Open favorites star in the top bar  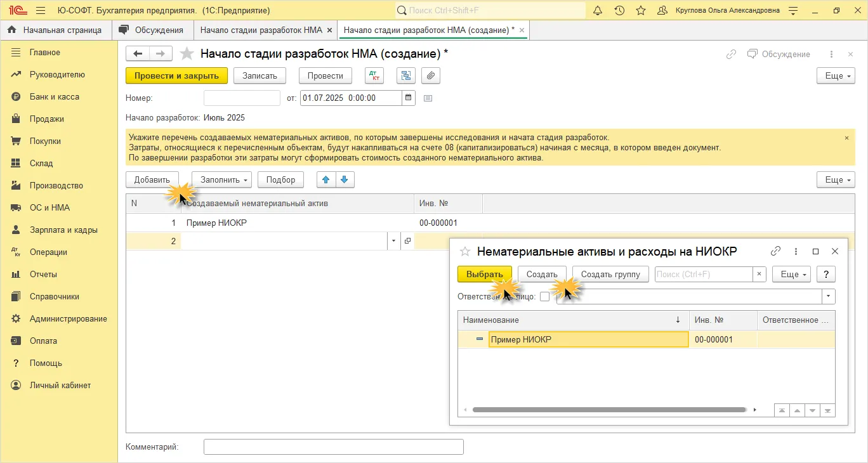pyautogui.click(x=641, y=10)
